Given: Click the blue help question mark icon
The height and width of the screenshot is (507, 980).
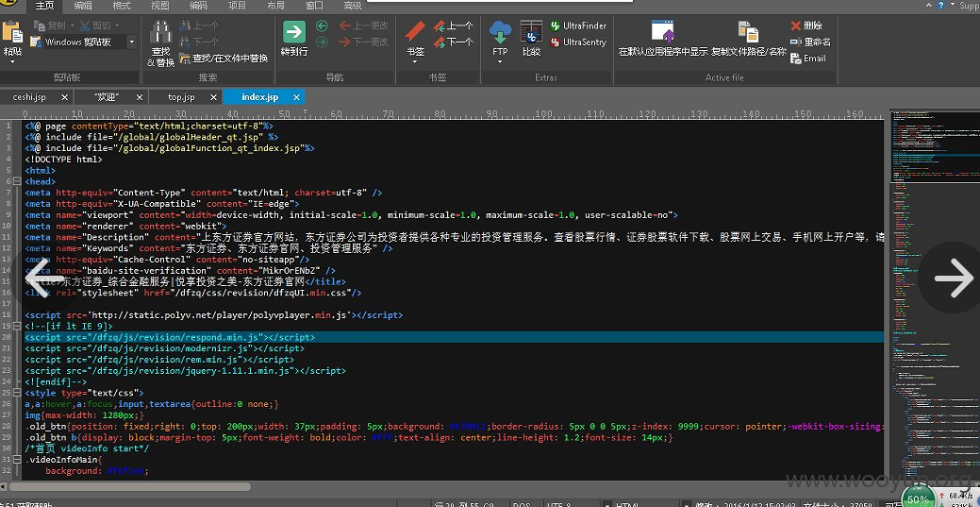Looking at the screenshot, I should [940, 6].
